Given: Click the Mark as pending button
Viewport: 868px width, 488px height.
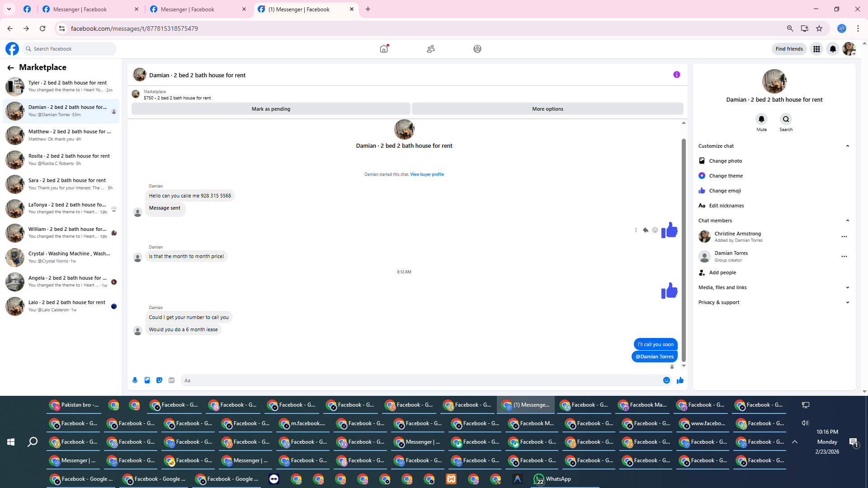Looking at the screenshot, I should click(x=271, y=109).
